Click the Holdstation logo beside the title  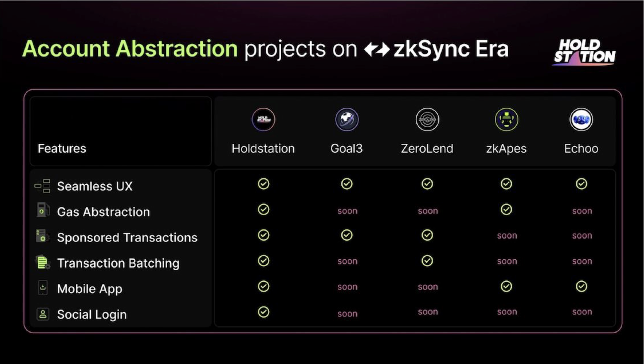584,52
